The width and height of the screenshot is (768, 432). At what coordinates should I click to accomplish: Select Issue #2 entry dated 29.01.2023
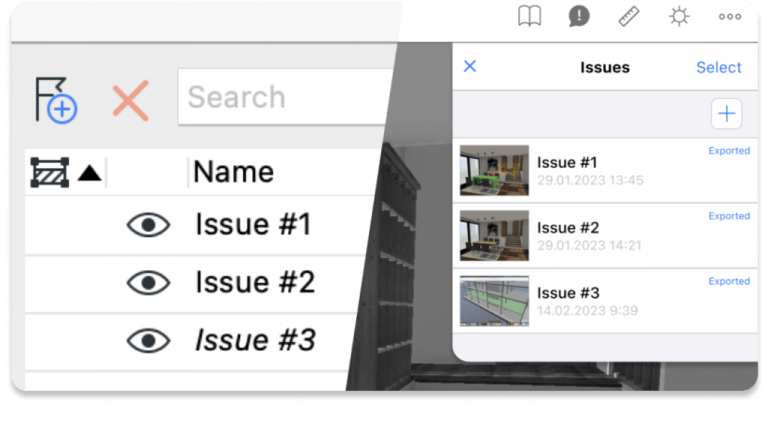[605, 236]
